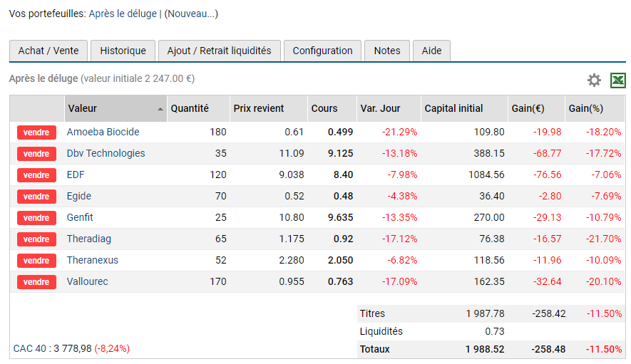
Task: Select Dbv Technologies gain -68.77
Action: click(x=548, y=153)
